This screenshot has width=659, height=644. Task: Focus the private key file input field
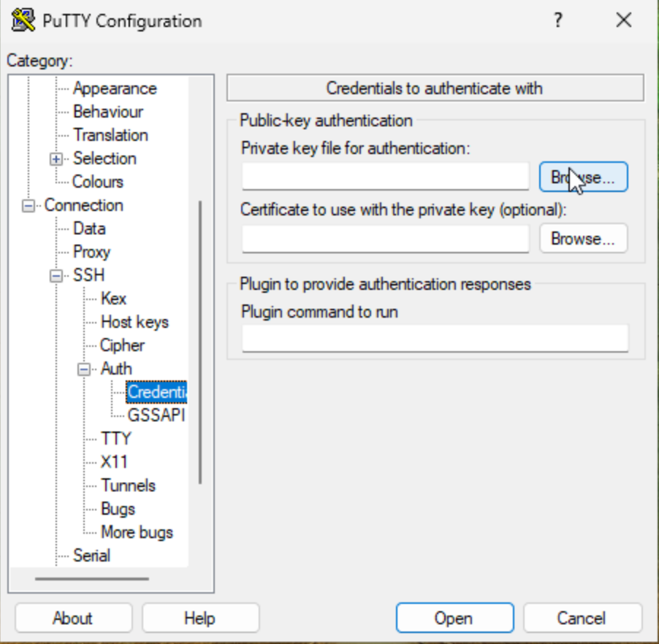(x=385, y=177)
